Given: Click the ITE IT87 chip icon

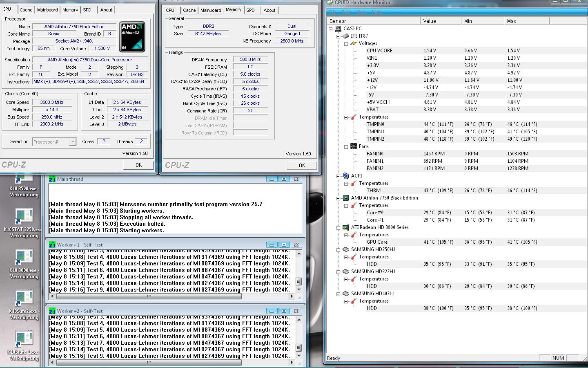Looking at the screenshot, I should coord(346,36).
